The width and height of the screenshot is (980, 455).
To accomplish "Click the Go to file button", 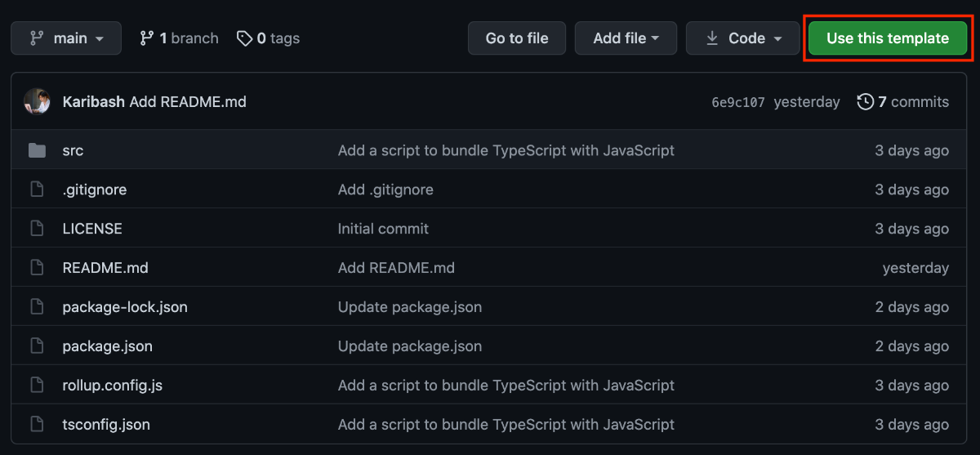I will coord(517,38).
